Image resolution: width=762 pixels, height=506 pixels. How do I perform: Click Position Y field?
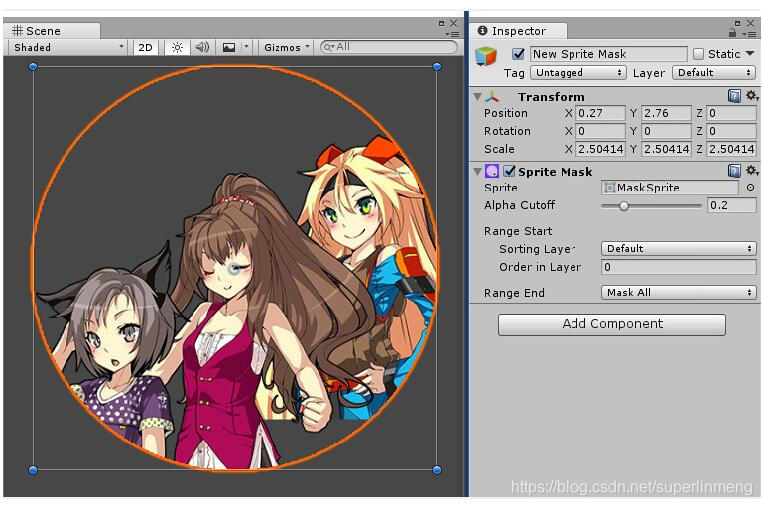pyautogui.click(x=666, y=113)
